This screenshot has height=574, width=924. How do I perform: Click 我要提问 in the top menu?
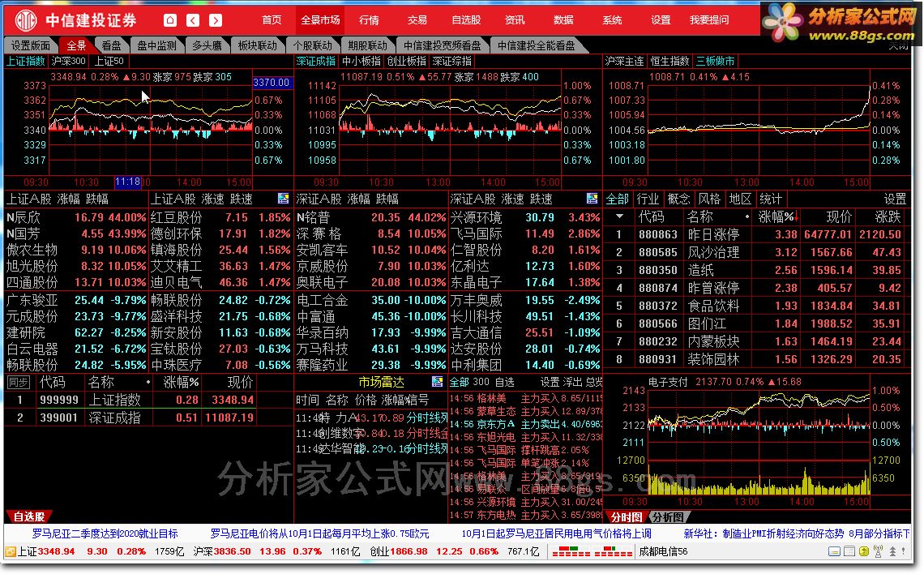[x=709, y=20]
